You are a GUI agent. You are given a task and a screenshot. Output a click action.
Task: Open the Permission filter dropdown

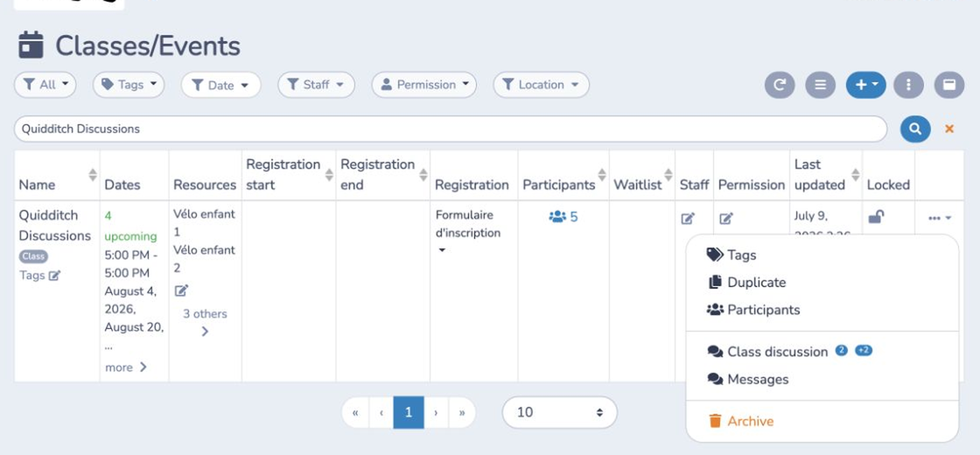point(423,85)
